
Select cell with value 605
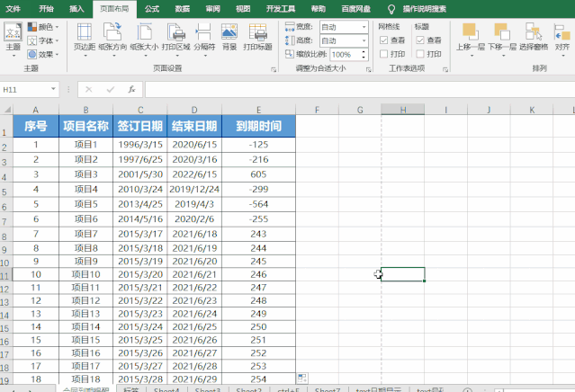pyautogui.click(x=258, y=174)
